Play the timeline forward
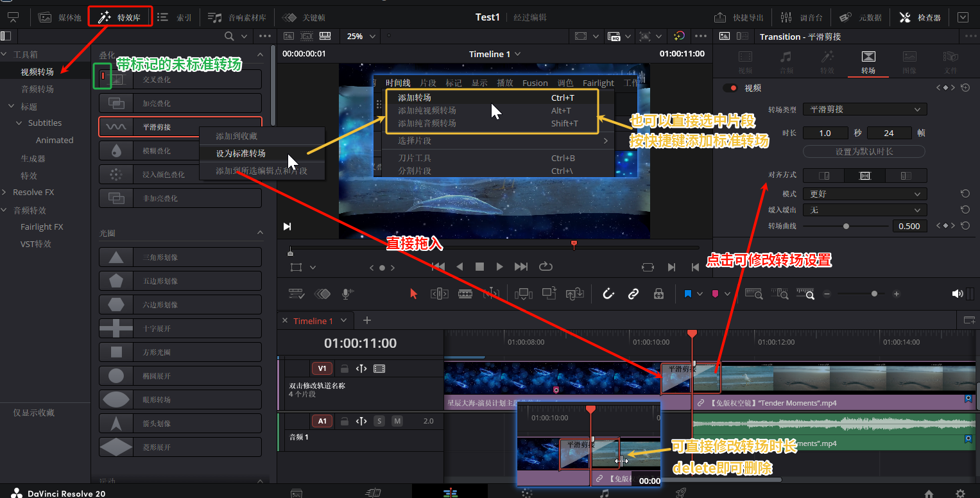The width and height of the screenshot is (980, 498). pos(499,267)
